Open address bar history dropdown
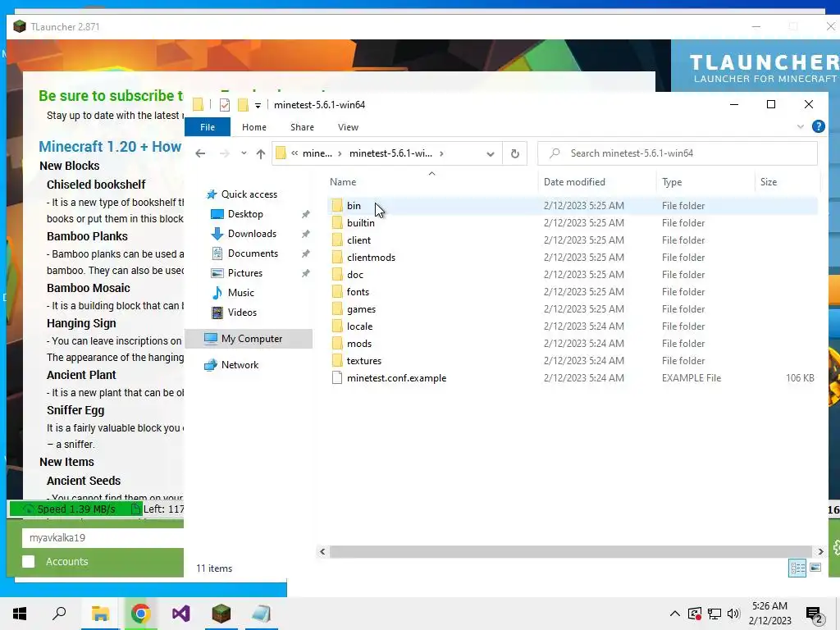 491,153
